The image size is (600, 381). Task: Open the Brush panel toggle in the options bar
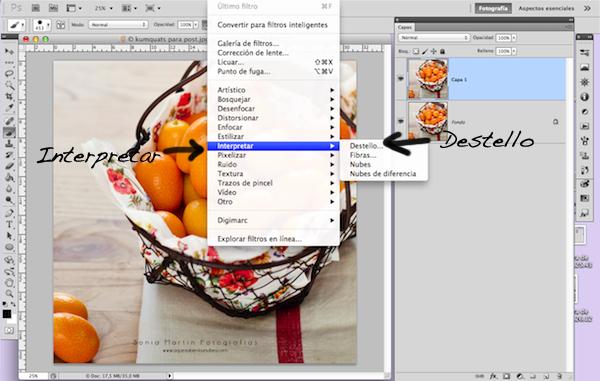click(60, 25)
